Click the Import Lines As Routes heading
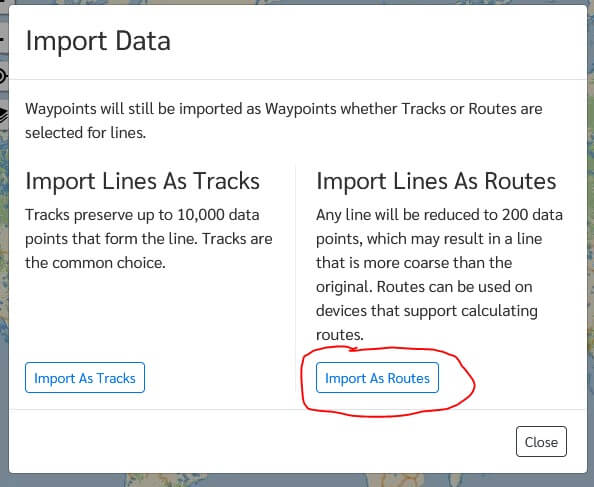The image size is (594, 487). tap(436, 181)
